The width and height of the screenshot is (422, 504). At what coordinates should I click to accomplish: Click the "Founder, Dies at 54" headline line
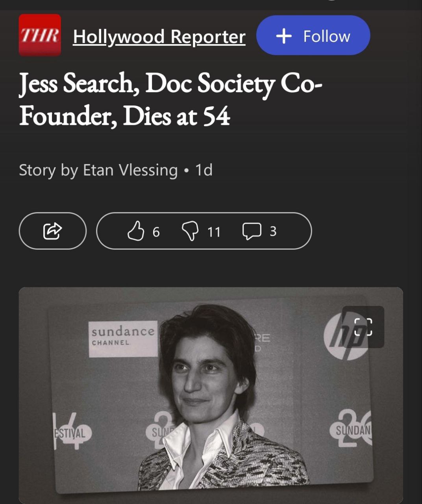pyautogui.click(x=124, y=116)
